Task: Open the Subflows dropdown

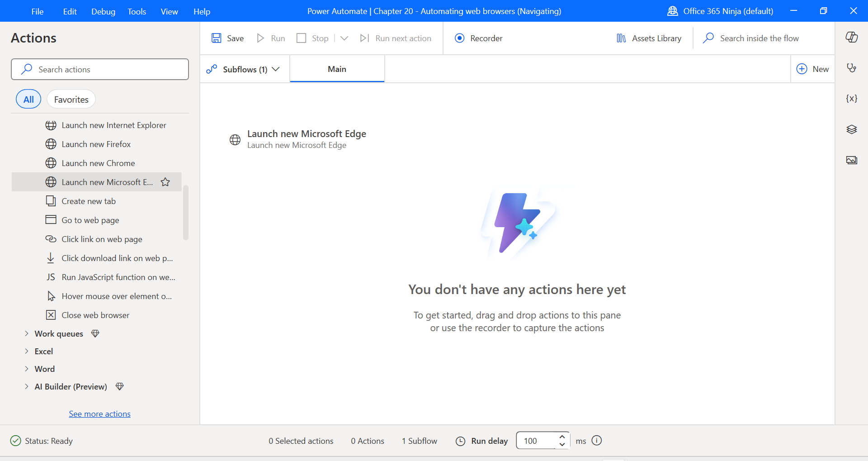Action: coord(276,69)
